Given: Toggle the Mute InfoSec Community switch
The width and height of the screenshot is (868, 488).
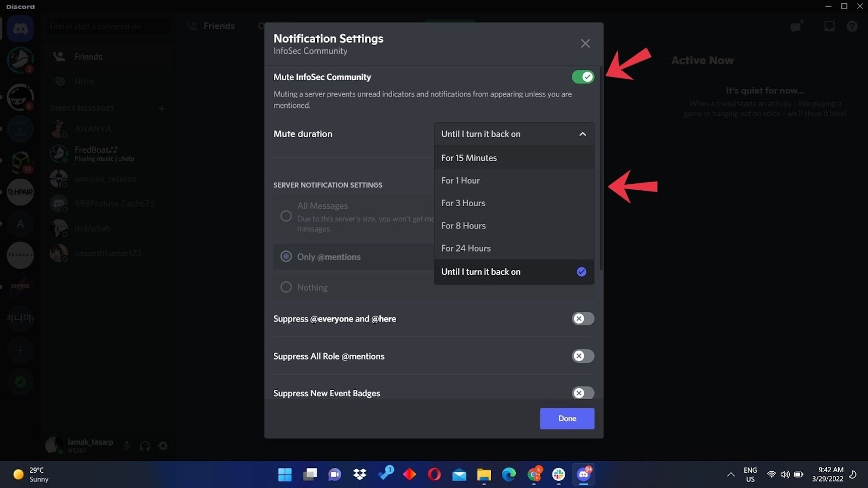Looking at the screenshot, I should (583, 77).
